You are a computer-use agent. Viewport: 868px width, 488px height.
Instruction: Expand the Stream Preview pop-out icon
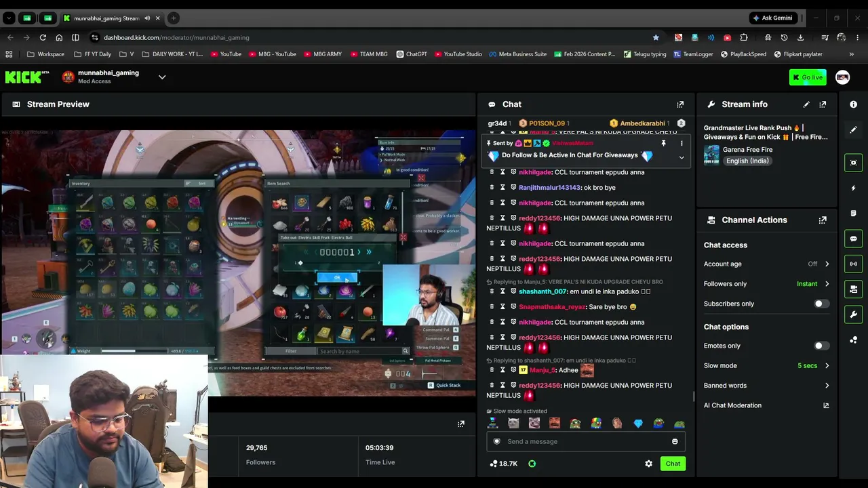tap(461, 424)
